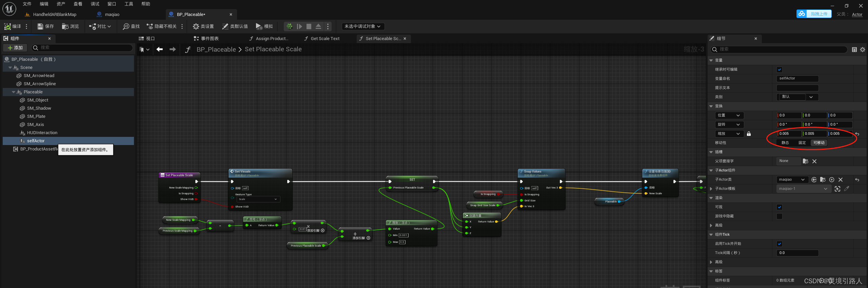
Task: Click BP_Placeable in the breadcrumb
Action: tap(216, 50)
